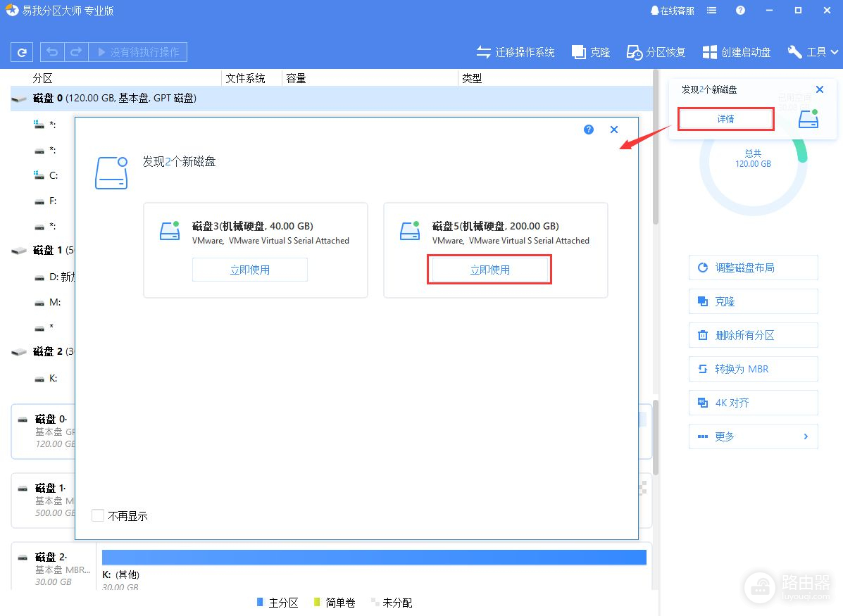
Task: Click 立即使用 for Disk 5 (200 GB)
Action: [489, 270]
